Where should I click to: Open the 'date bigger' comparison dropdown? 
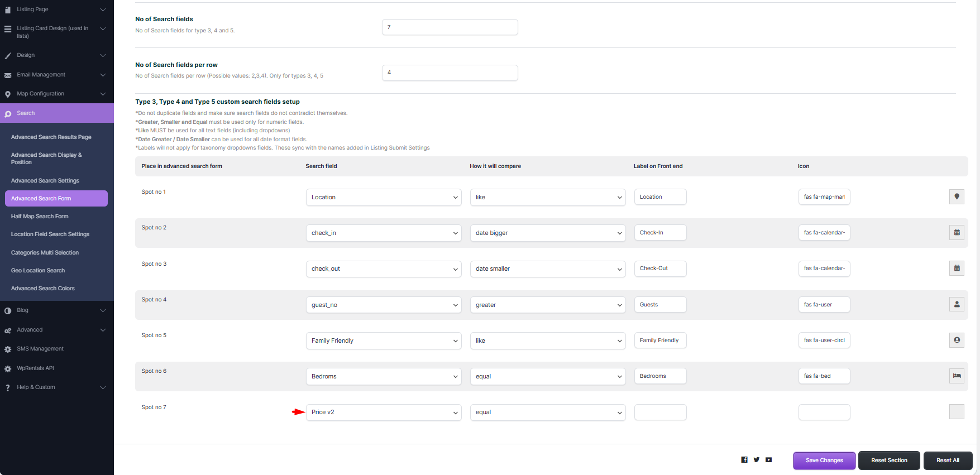point(547,233)
